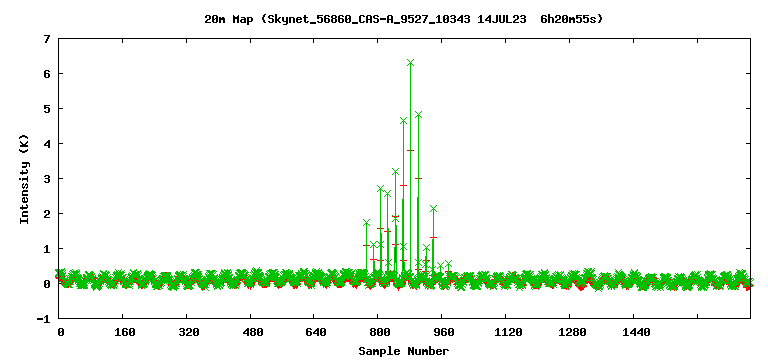Click the highest green peak marker near 6.3 K

tap(410, 63)
